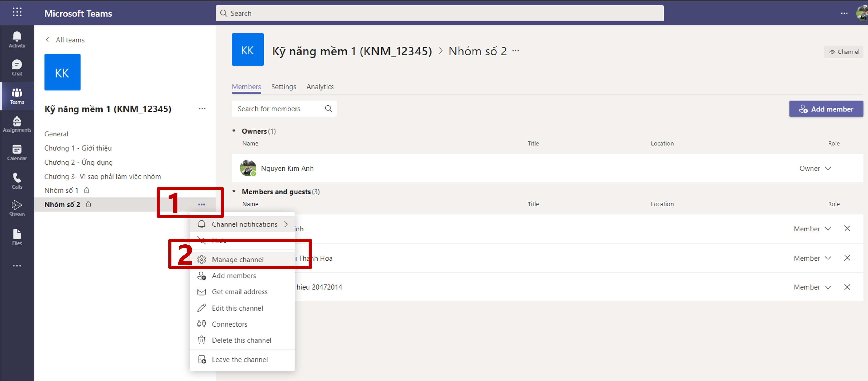The image size is (868, 381).
Task: Open the Activity feed icon
Action: point(17,39)
